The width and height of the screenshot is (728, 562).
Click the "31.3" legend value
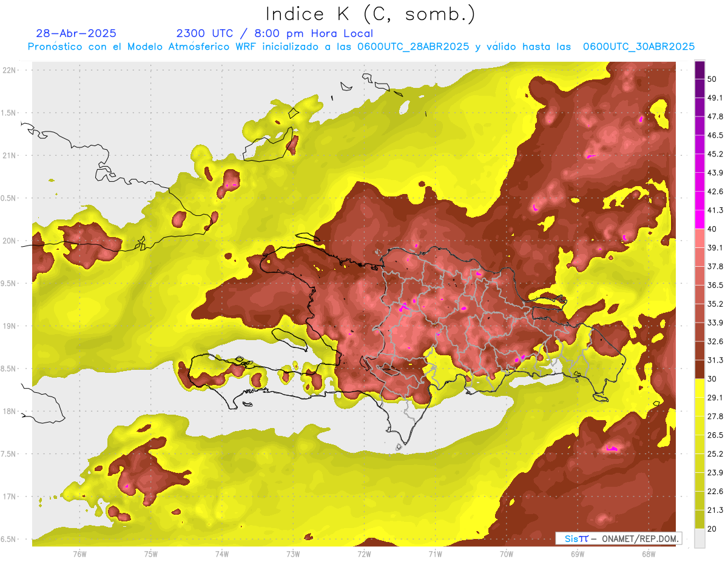coord(715,360)
